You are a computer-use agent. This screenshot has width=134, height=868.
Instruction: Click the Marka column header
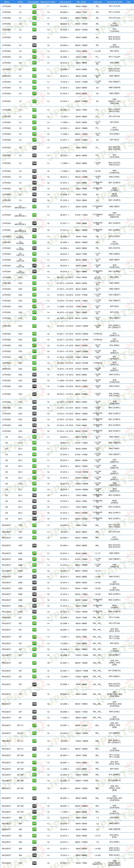(7, 2)
